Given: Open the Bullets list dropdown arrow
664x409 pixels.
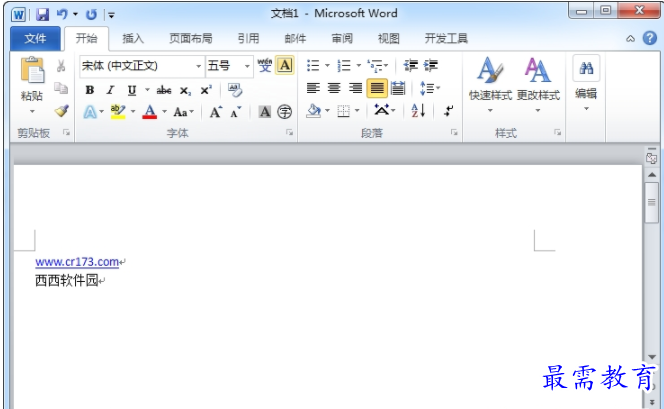Looking at the screenshot, I should tap(327, 66).
